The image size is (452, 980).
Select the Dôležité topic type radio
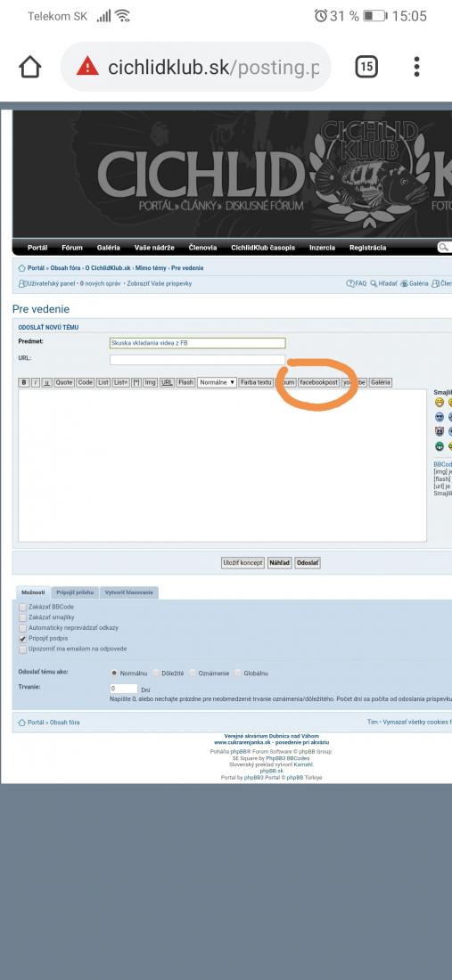156,674
